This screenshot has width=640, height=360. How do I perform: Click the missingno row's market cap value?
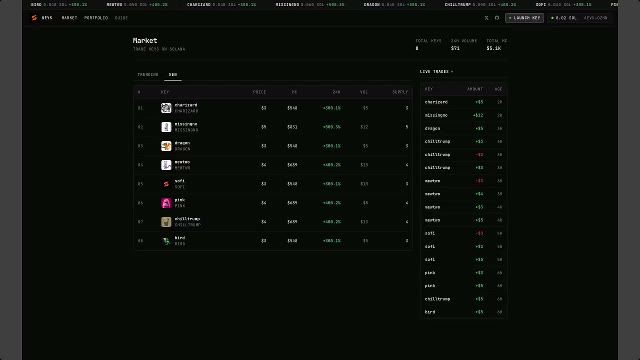coord(292,127)
